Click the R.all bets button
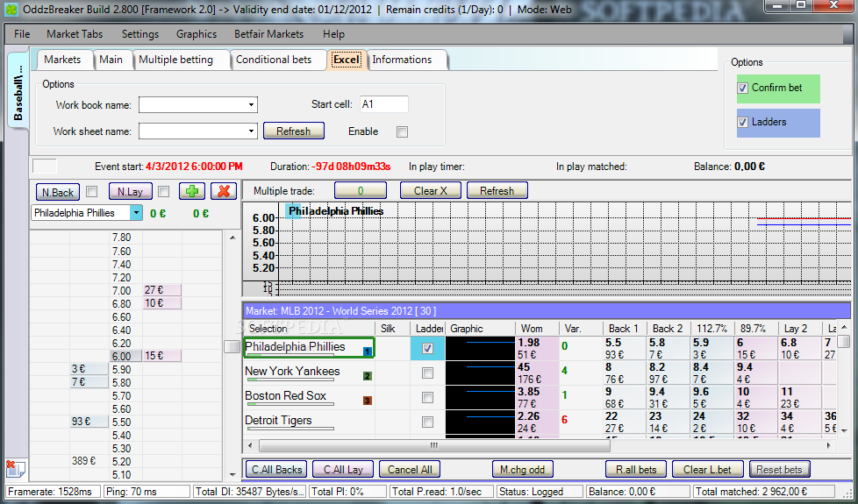The height and width of the screenshot is (504, 858). pyautogui.click(x=636, y=469)
